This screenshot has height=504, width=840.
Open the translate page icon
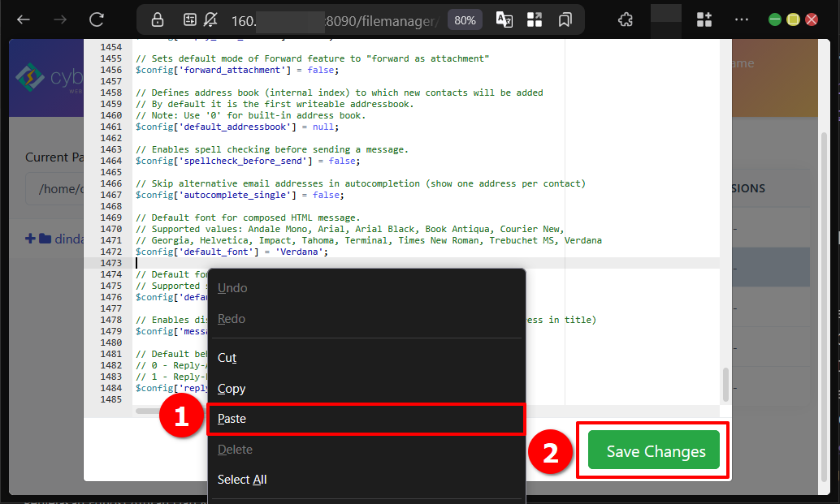pos(504,19)
